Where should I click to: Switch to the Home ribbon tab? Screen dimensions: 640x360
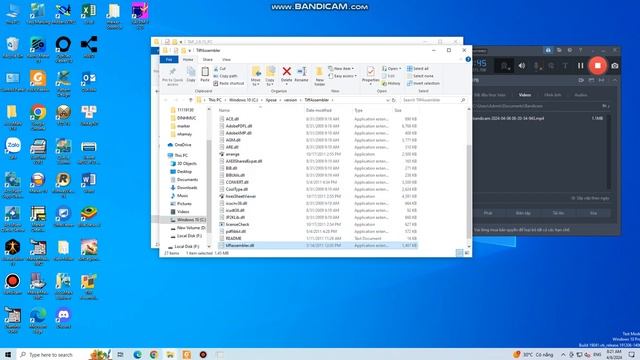[188, 60]
